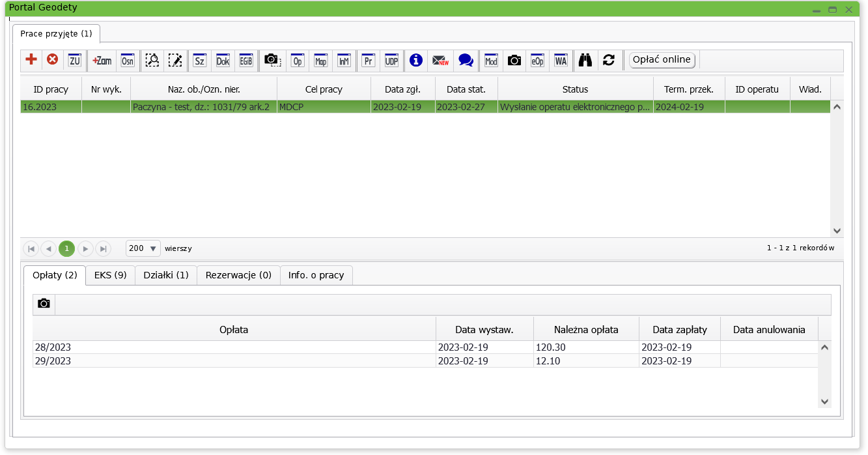The height and width of the screenshot is (455, 868).
Task: Click the +Zam toolbar icon
Action: coord(102,61)
